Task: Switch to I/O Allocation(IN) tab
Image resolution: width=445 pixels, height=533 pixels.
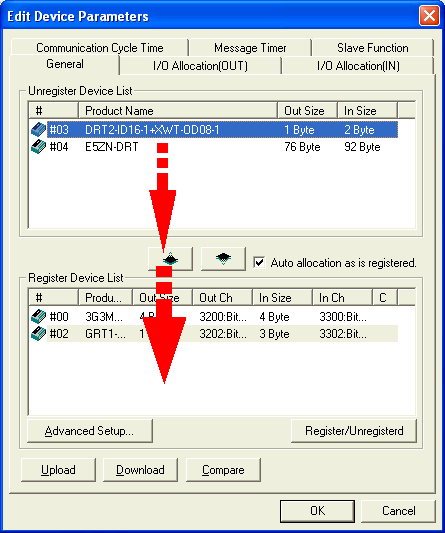Action: [x=358, y=66]
